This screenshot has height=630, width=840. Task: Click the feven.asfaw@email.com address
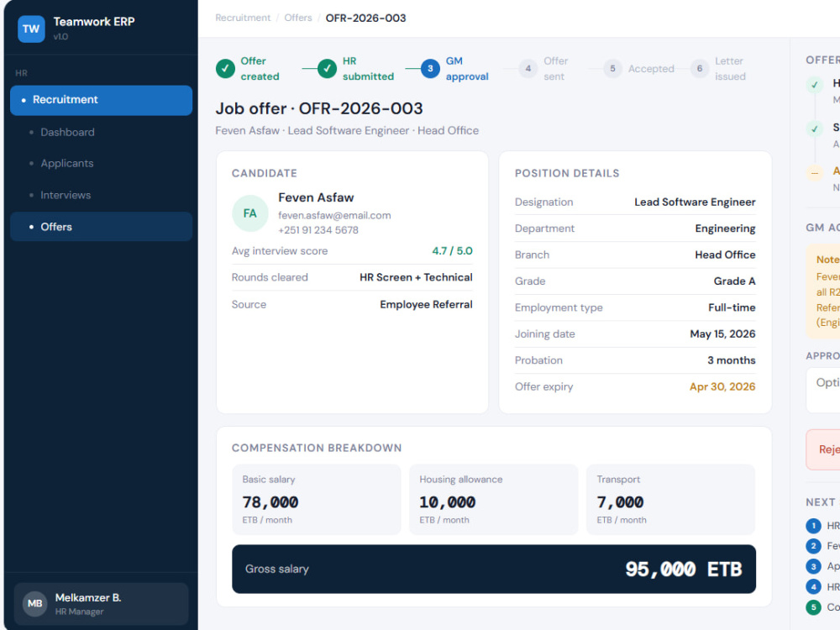[x=334, y=215]
